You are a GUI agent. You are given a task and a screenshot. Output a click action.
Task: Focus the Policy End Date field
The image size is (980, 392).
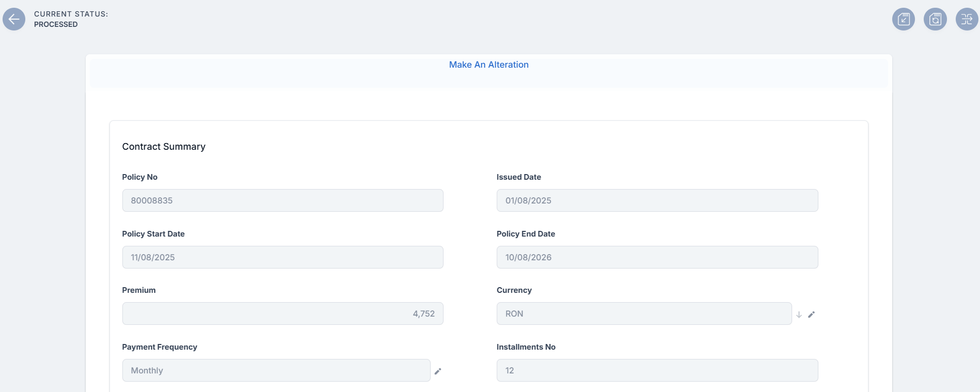[x=657, y=257]
